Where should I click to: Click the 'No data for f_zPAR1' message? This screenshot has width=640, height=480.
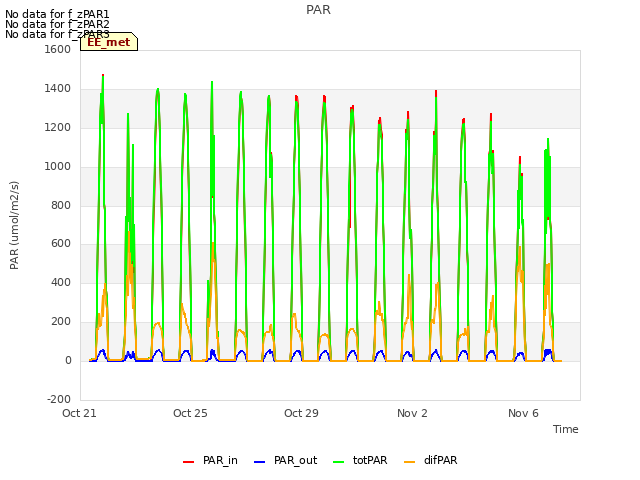pyautogui.click(x=57, y=14)
